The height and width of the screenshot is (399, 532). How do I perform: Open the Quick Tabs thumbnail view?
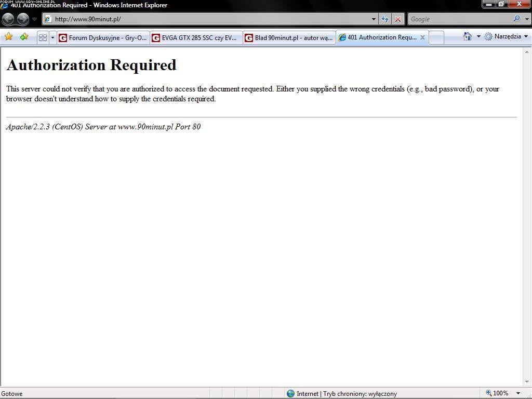43,37
